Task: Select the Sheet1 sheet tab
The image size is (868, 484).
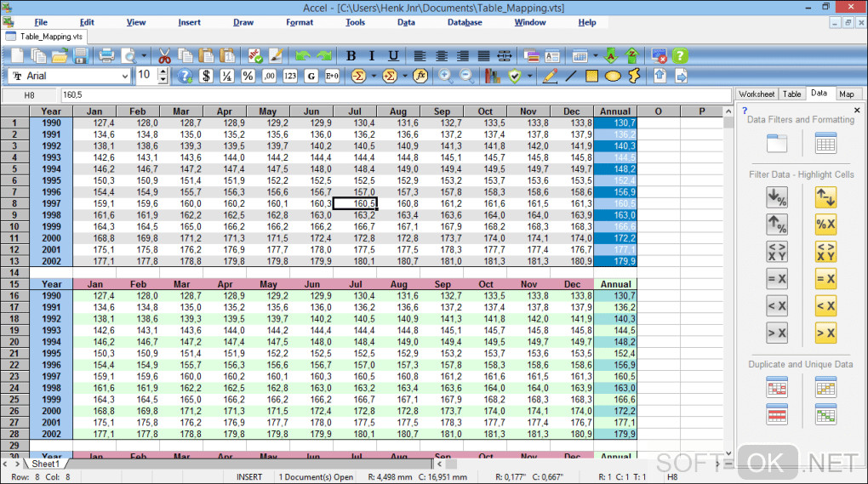Action: pos(45,464)
